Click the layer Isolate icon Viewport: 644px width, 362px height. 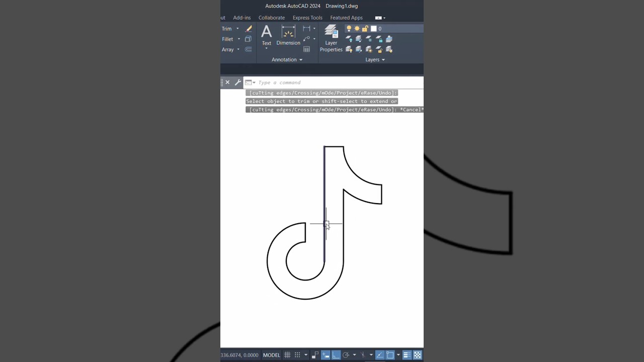(x=359, y=39)
